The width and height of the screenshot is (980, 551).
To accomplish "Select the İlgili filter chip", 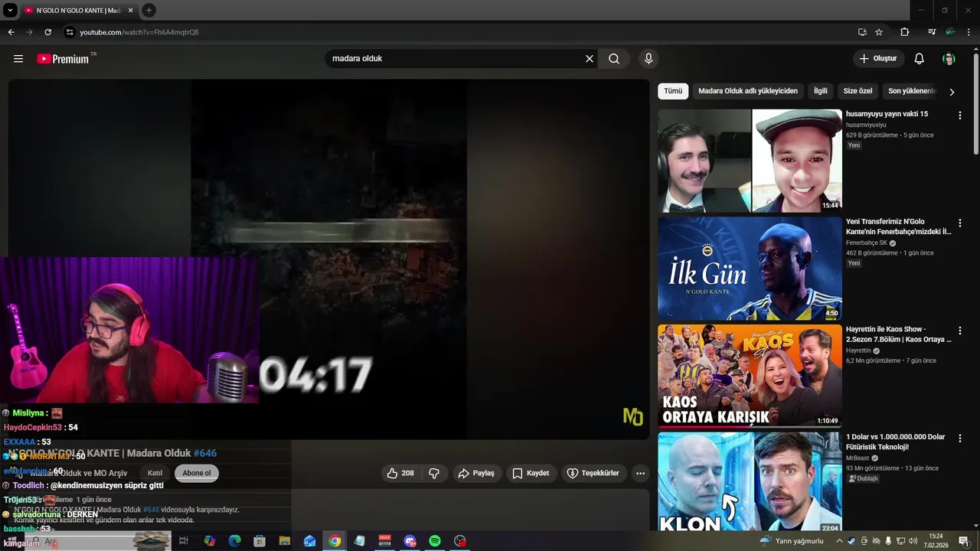I will [821, 91].
